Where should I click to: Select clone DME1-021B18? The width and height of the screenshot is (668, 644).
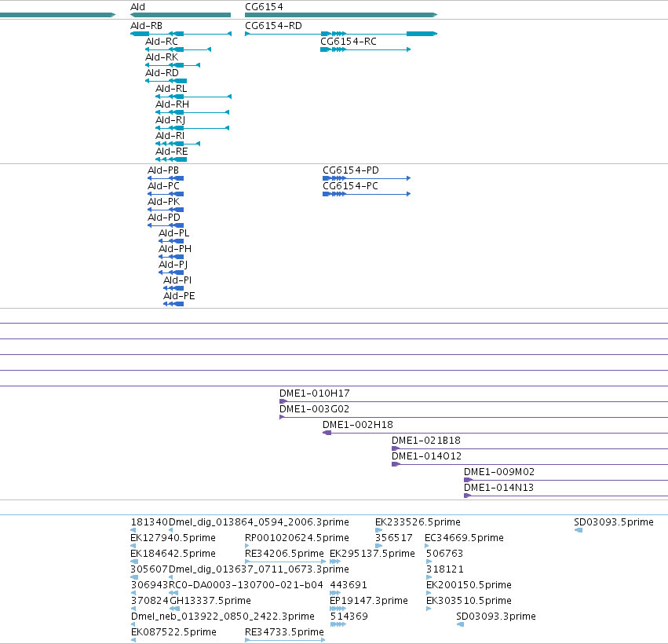pyautogui.click(x=426, y=441)
